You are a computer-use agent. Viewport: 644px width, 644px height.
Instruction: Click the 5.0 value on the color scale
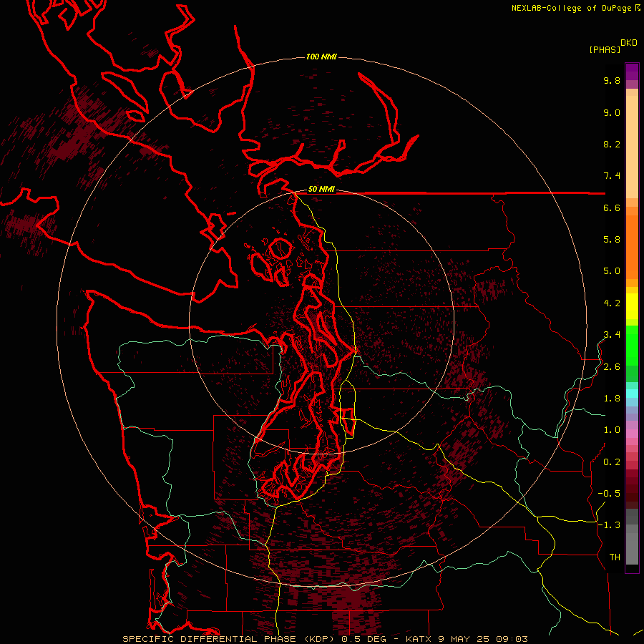point(612,271)
